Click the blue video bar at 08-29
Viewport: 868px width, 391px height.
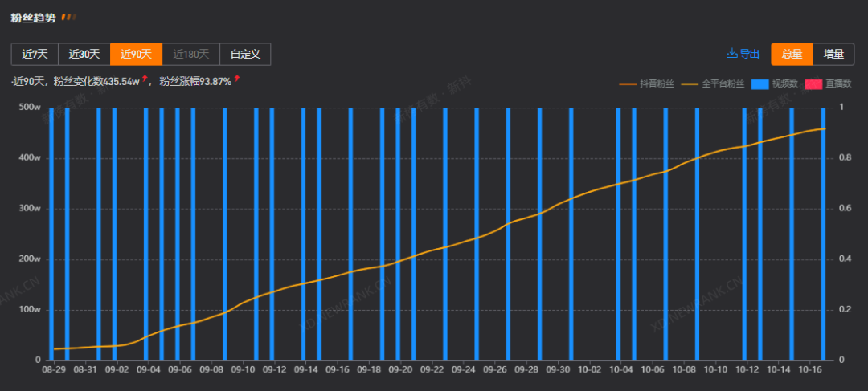(51, 233)
